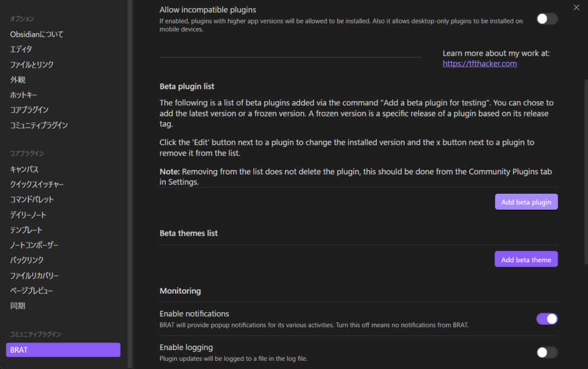This screenshot has height=369, width=588.
Task: Close the settings dialog with X icon
Action: (x=577, y=7)
